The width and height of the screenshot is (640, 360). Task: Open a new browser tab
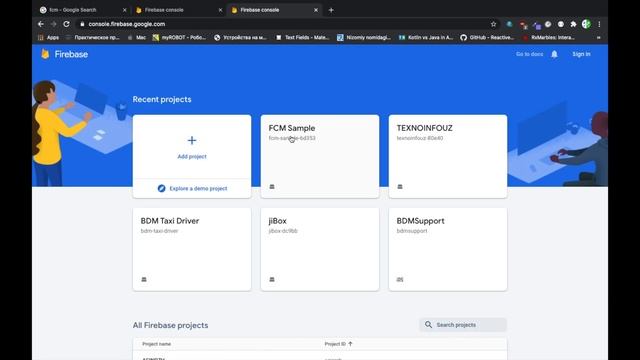point(331,10)
